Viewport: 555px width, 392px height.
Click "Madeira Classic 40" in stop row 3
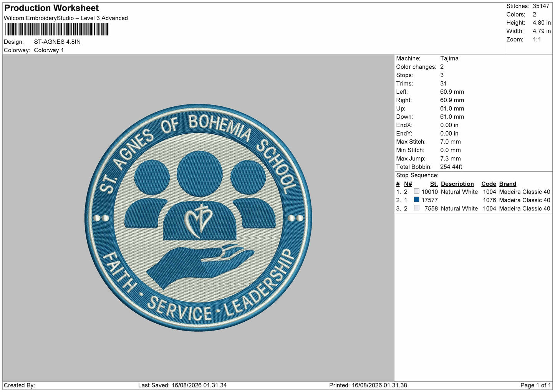coord(525,208)
